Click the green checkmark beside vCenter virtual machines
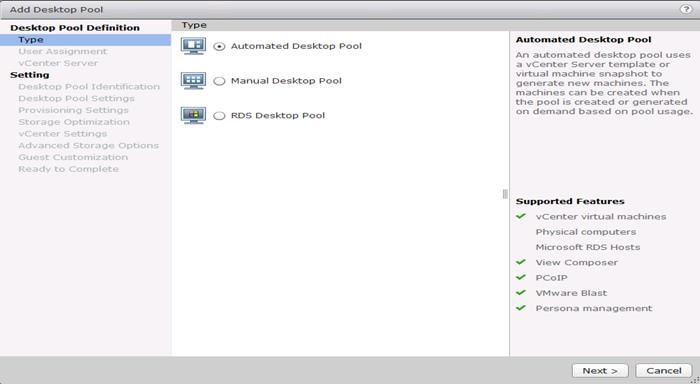 coord(521,216)
